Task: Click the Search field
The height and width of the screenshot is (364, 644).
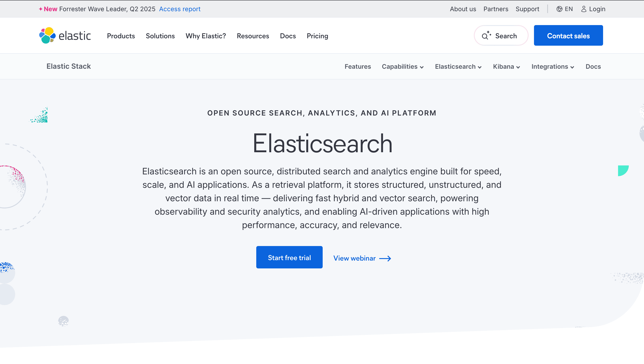Action: pos(501,35)
